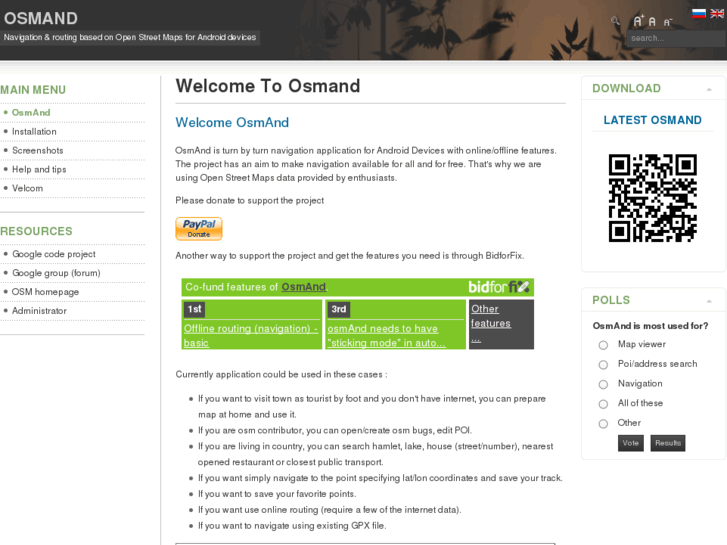Click 'If you want to save your favorite points.' item
Screen dimensions: 727x545
click(277, 494)
